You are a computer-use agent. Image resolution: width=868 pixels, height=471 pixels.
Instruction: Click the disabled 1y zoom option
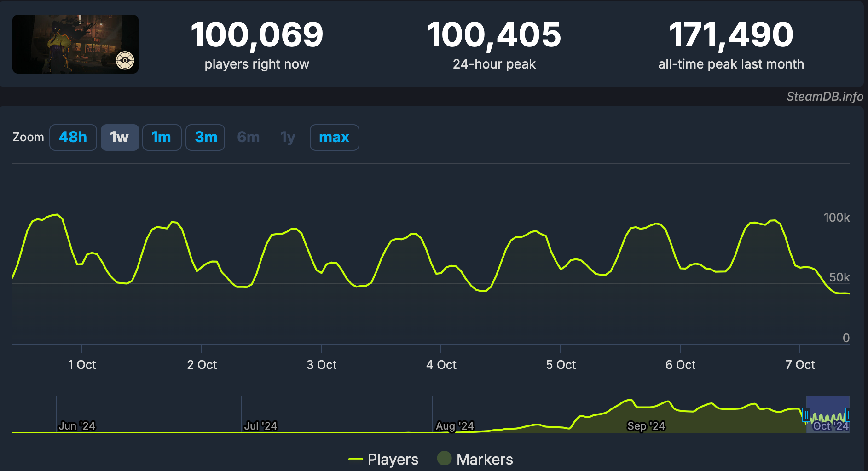pos(288,137)
